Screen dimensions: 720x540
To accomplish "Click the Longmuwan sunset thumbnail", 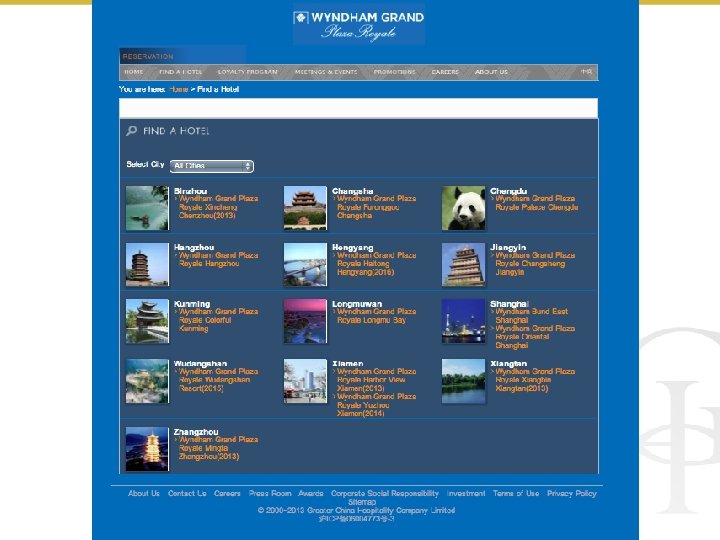I will coord(305,321).
